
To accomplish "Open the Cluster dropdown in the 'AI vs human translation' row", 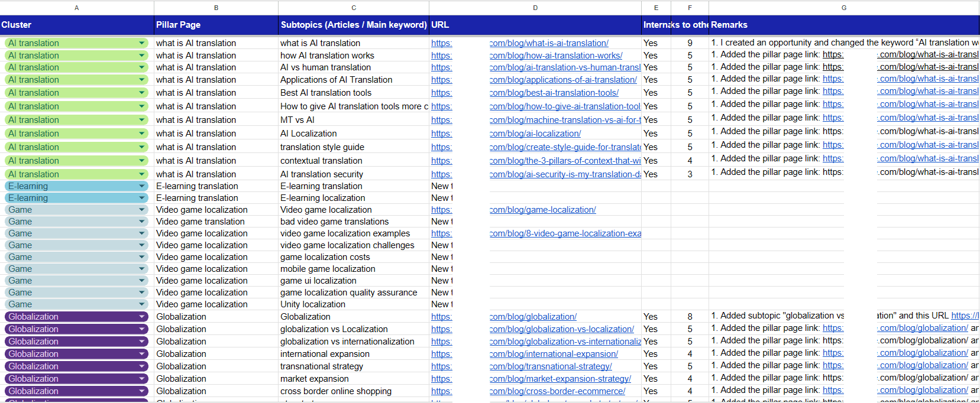I will coord(142,67).
